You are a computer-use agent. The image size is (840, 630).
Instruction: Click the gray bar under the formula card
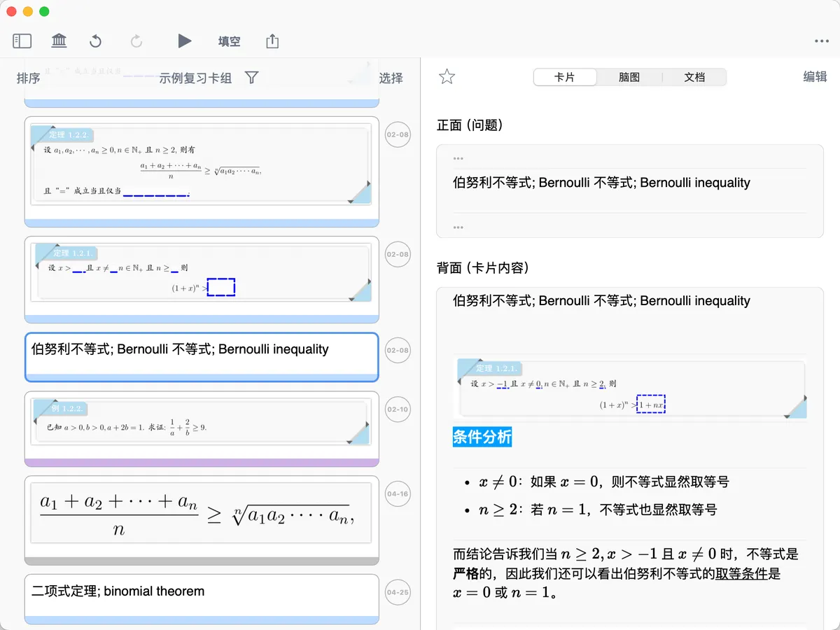[x=202, y=561]
